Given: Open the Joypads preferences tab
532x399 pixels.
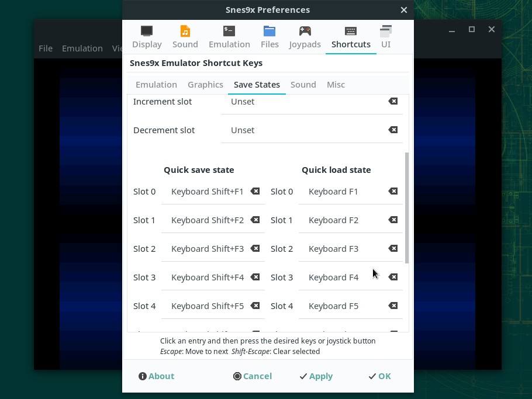Looking at the screenshot, I should [x=305, y=37].
